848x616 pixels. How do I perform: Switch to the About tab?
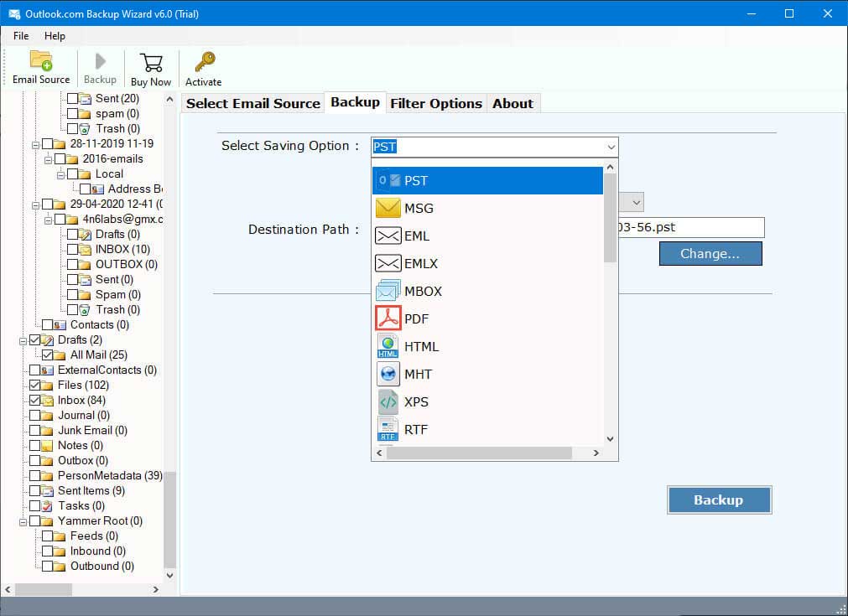512,103
